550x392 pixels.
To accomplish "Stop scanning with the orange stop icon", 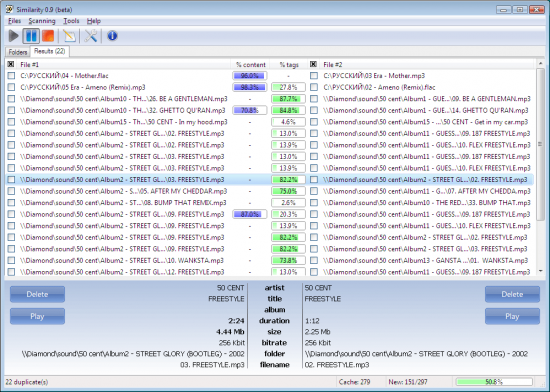I will [x=48, y=36].
